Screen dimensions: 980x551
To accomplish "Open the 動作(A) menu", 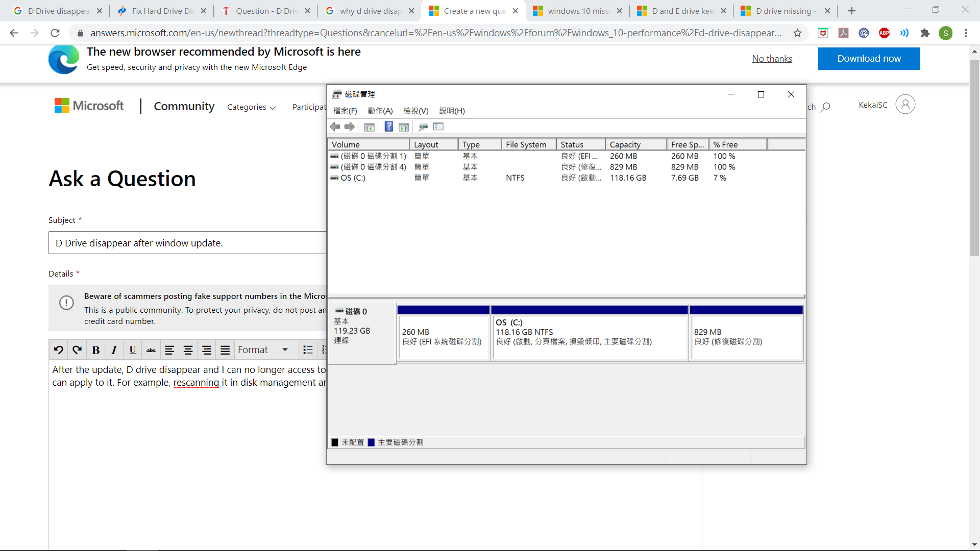I will click(380, 110).
